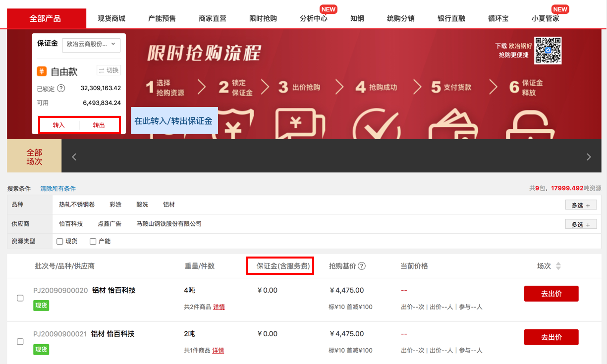
Task: Expand 多选 for the 供应商 filter row
Action: point(581,224)
